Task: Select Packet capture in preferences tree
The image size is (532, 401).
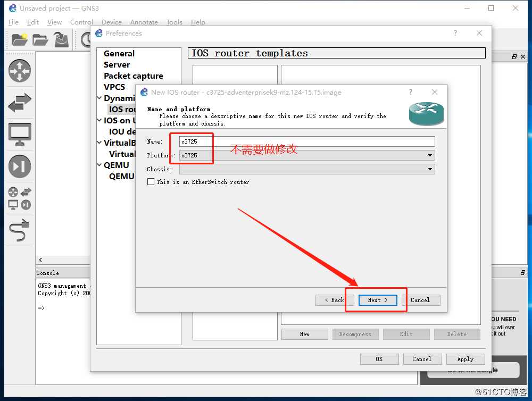Action: [134, 76]
